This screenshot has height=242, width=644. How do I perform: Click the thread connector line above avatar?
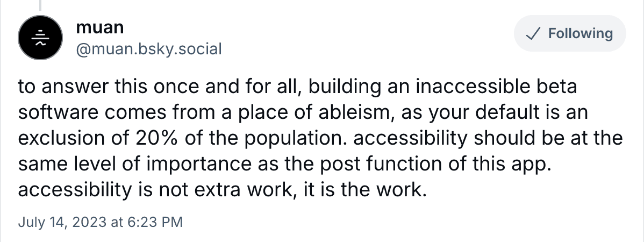click(41, 5)
